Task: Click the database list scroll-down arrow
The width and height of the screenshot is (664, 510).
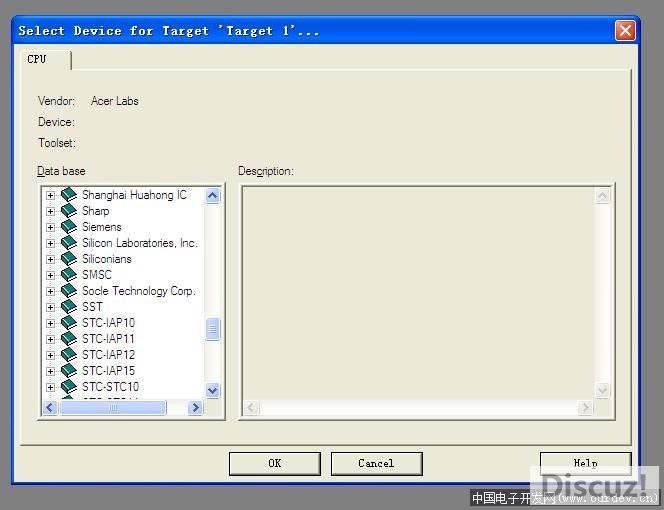Action: [213, 390]
